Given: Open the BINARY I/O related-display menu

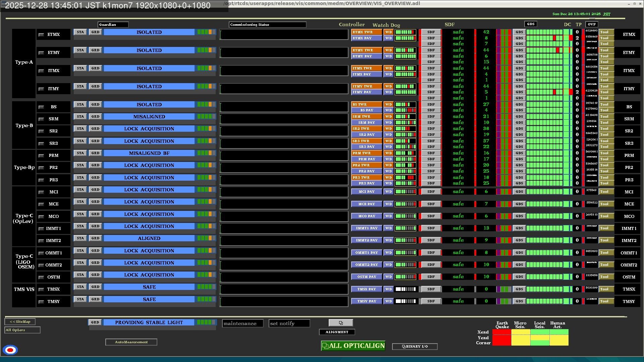Looking at the screenshot, I should (x=415, y=347).
